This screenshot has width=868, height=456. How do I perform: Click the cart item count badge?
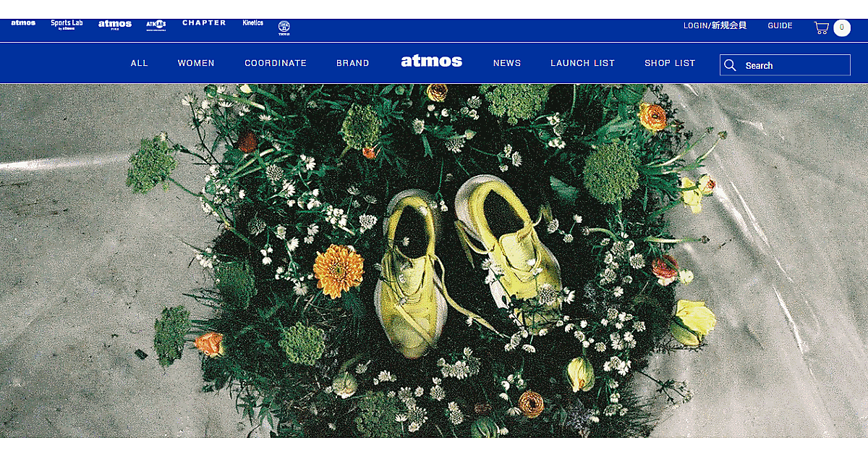(x=842, y=28)
